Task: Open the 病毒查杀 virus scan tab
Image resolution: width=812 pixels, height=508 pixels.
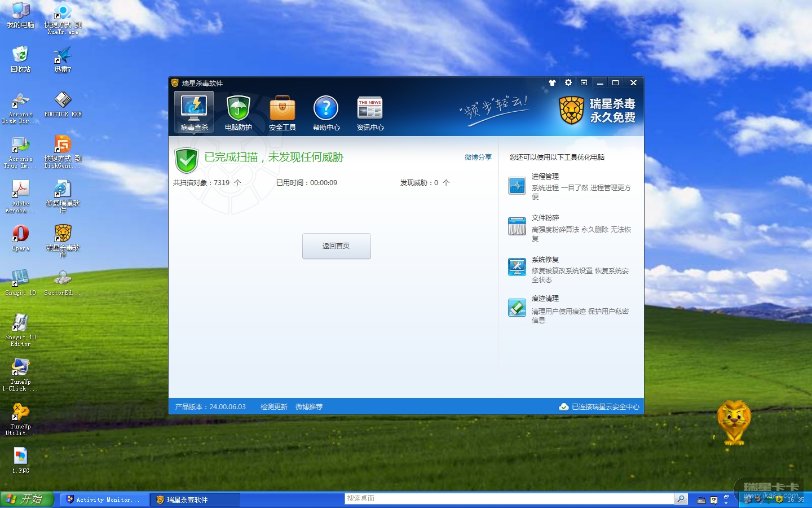Action: (194, 112)
